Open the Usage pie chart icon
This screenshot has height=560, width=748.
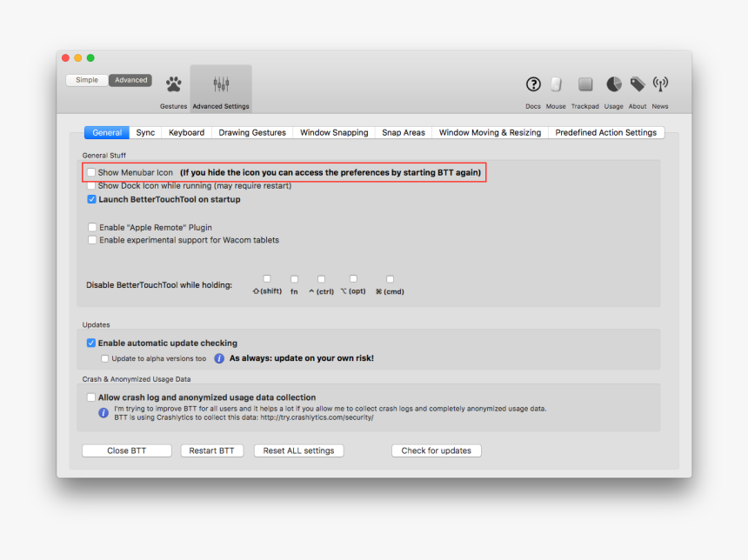tap(614, 84)
